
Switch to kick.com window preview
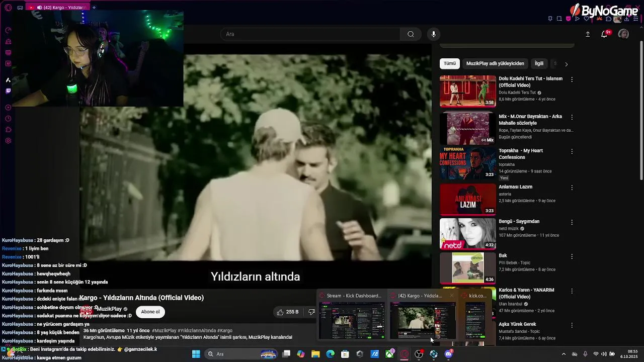[475, 316]
